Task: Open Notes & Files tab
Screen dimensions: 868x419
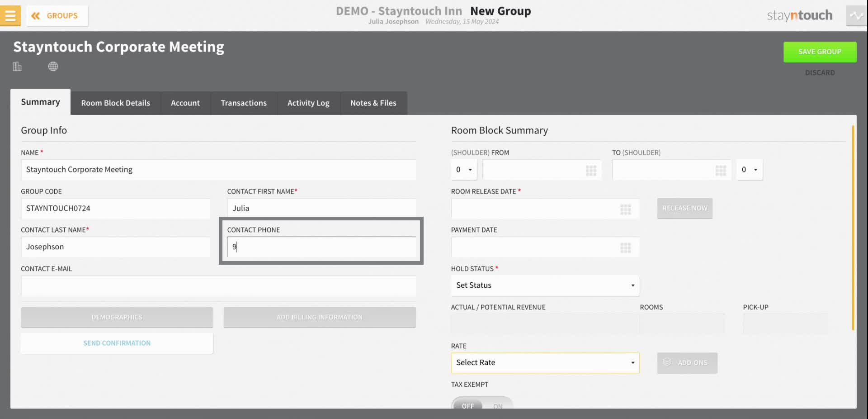Action: (373, 103)
